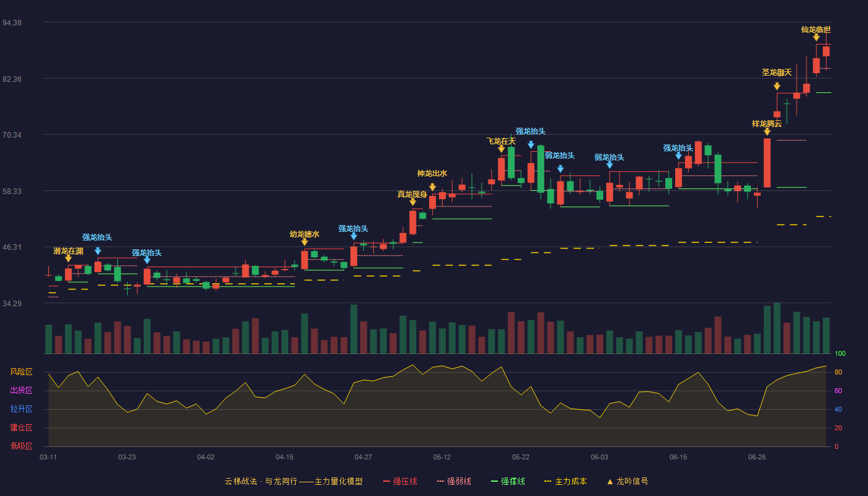Click the 34.29 price axis label
The height and width of the screenshot is (496, 868).
pos(12,304)
